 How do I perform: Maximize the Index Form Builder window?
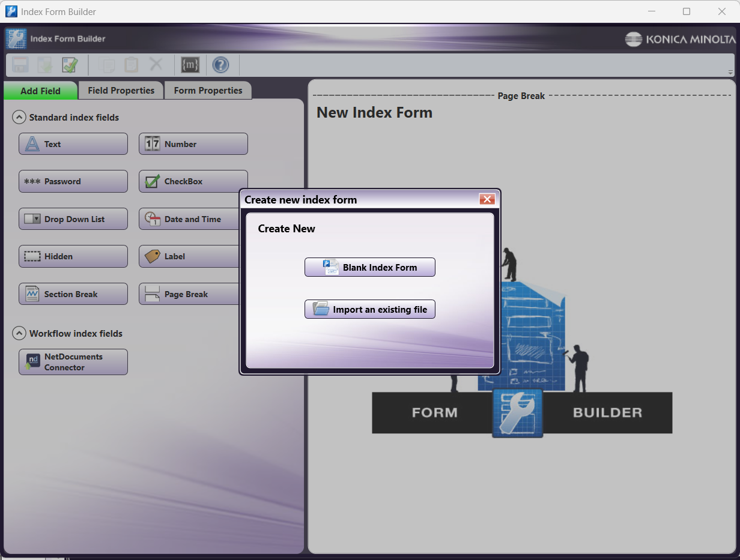(687, 11)
